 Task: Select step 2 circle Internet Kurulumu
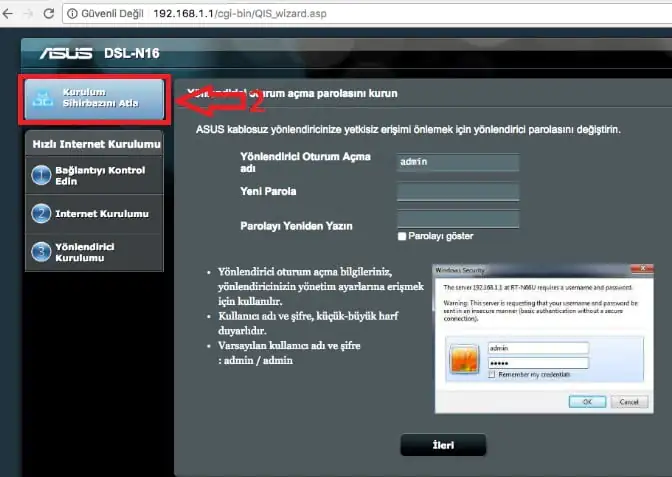click(x=41, y=213)
